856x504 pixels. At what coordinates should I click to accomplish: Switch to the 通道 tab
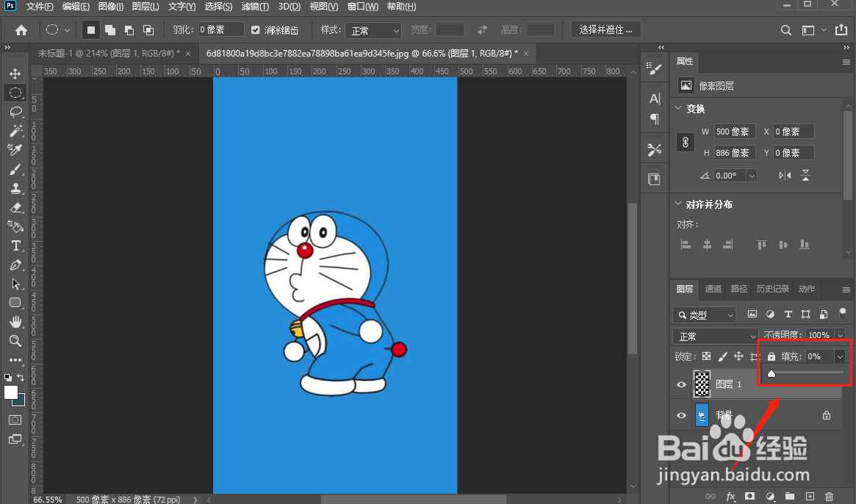(713, 289)
